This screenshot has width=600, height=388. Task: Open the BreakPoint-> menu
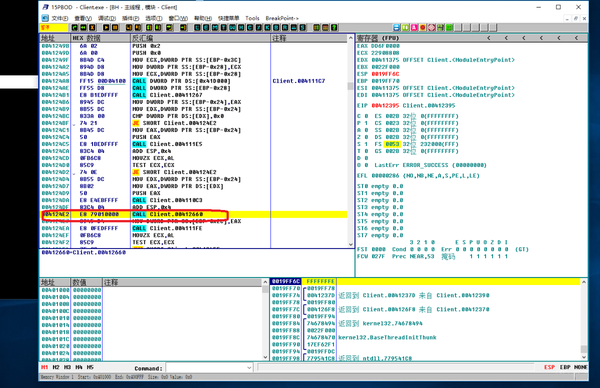click(x=282, y=18)
